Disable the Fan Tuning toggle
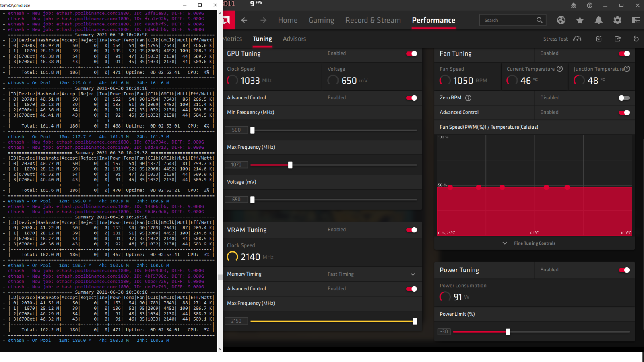644x362 pixels. (624, 53)
